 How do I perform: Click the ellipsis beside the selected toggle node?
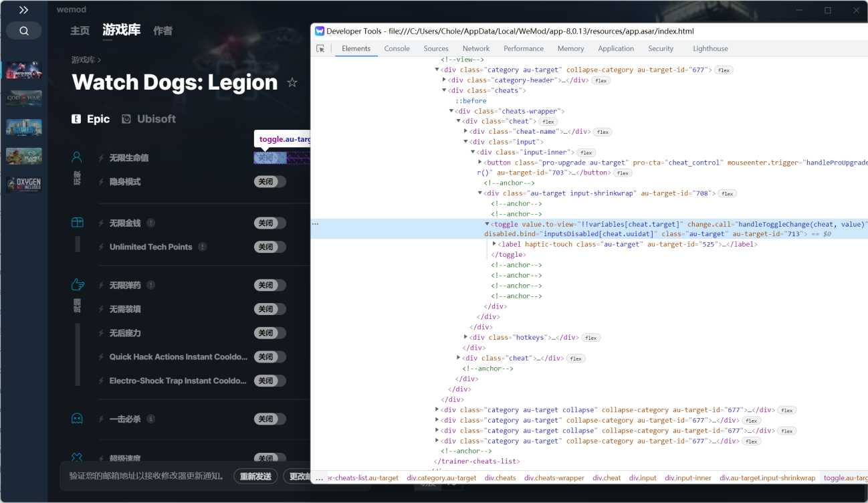point(316,224)
